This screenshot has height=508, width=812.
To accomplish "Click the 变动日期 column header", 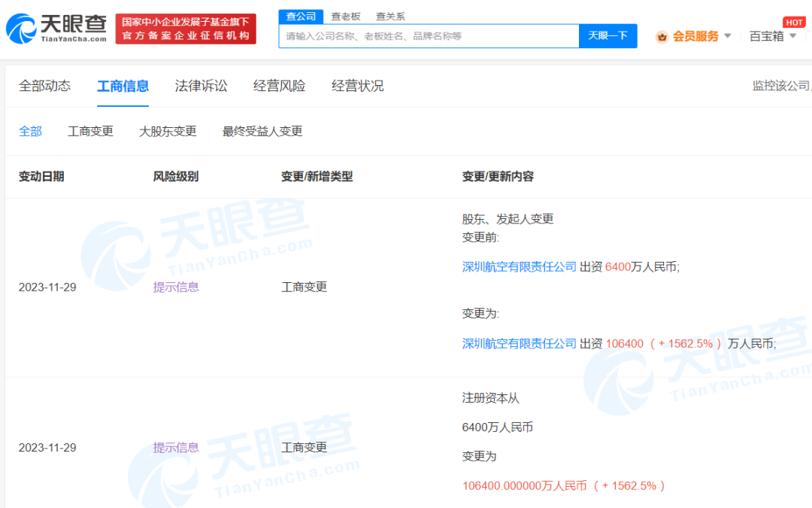I will pyautogui.click(x=41, y=177).
